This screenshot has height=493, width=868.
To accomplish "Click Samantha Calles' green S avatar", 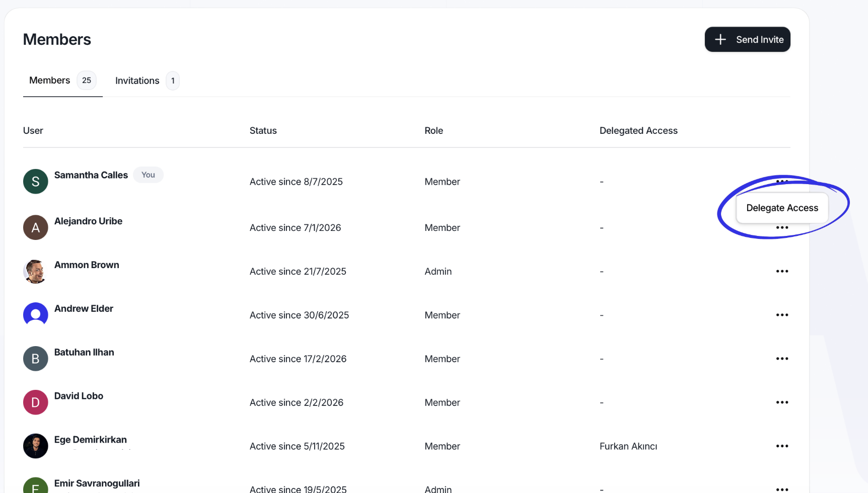I will (x=36, y=182).
